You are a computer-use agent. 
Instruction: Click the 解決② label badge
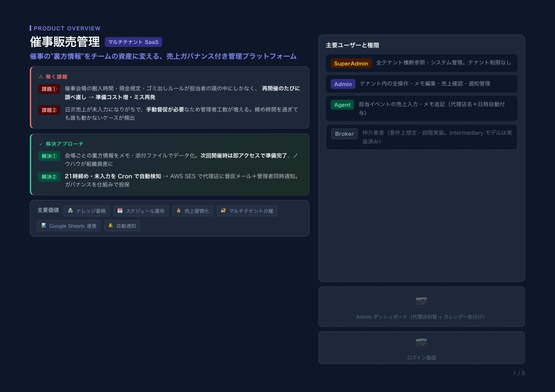point(49,177)
